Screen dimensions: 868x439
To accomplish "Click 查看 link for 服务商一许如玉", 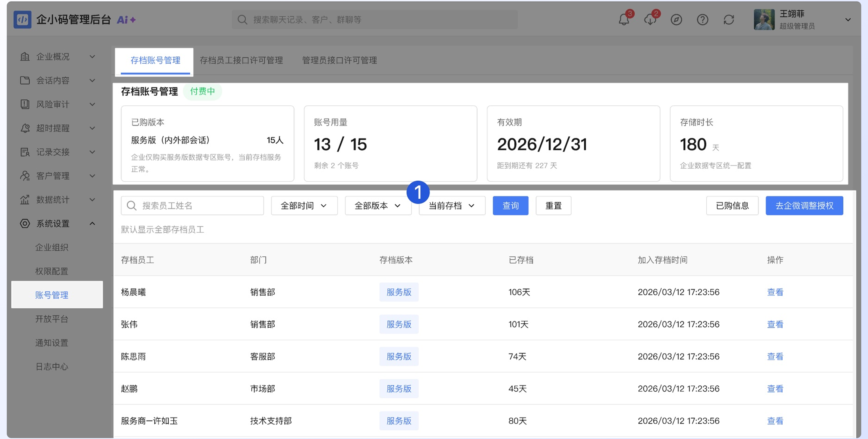I will click(x=775, y=421).
